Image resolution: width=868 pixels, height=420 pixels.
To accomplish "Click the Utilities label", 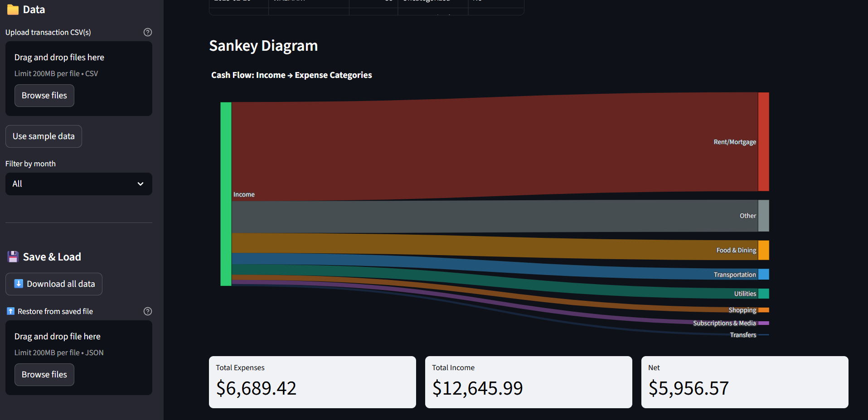I will pos(745,294).
